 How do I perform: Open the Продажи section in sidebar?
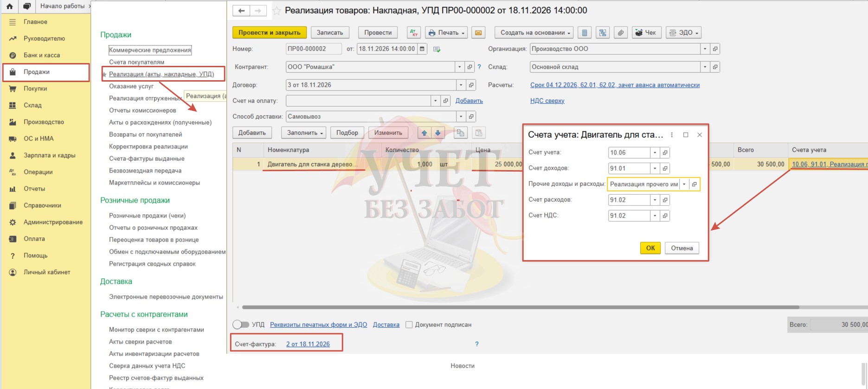(46, 72)
